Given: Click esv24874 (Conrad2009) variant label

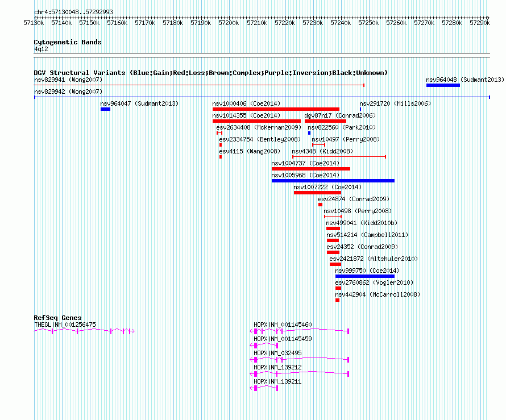Looking at the screenshot, I should click(354, 199).
